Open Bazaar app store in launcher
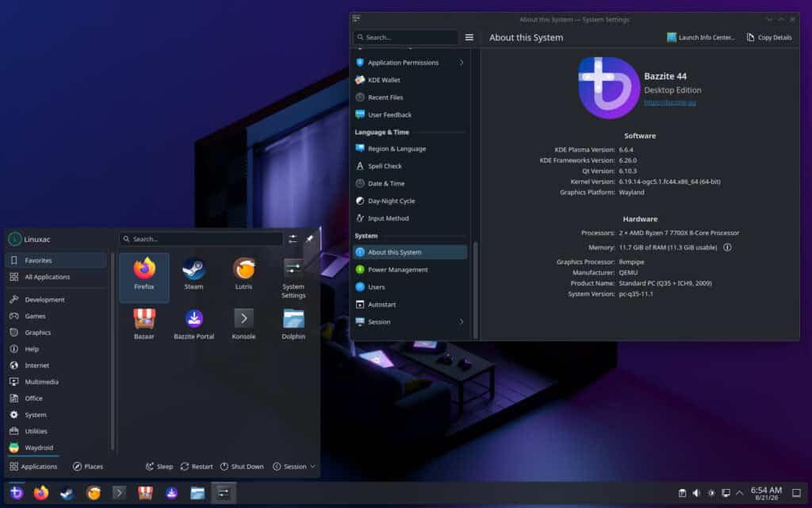This screenshot has width=812, height=508. (144, 324)
